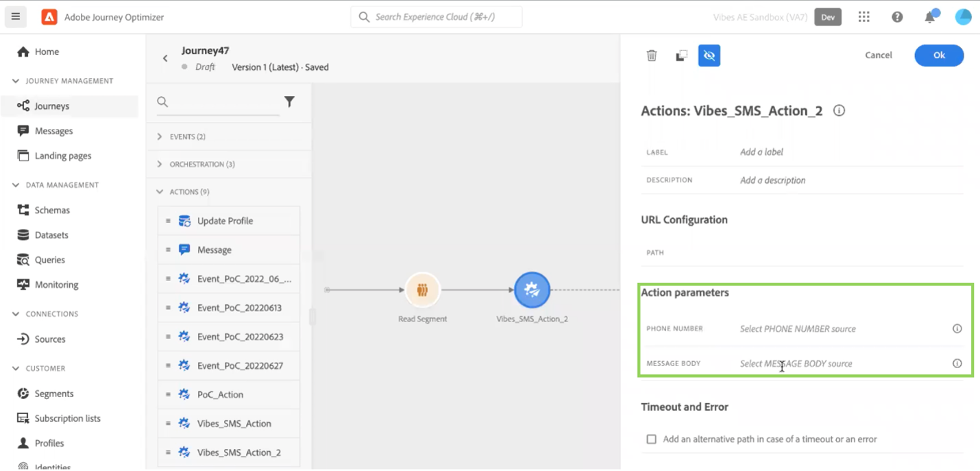Click the info icon for MESSAGE BODY
The width and height of the screenshot is (980, 471).
[x=957, y=363]
